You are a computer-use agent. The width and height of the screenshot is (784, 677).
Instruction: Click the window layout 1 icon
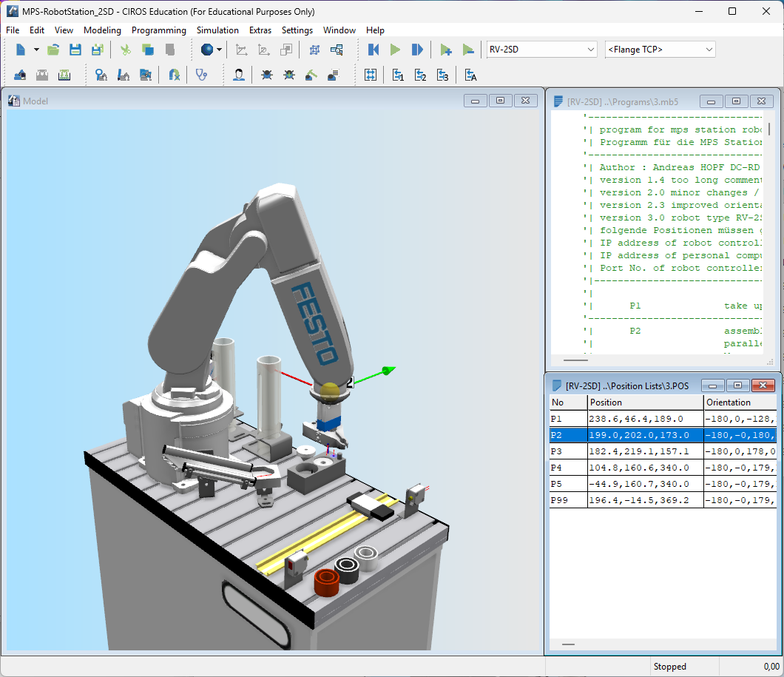pyautogui.click(x=398, y=75)
